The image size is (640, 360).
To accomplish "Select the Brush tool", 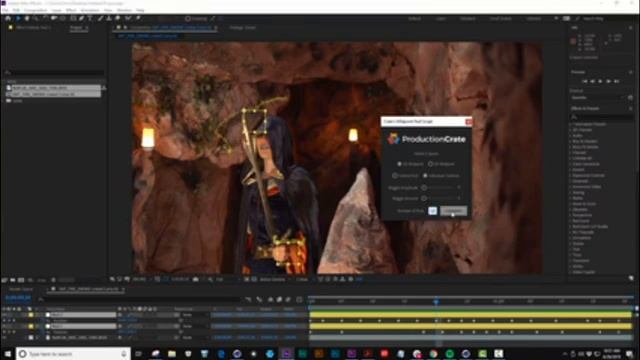I will [100, 18].
